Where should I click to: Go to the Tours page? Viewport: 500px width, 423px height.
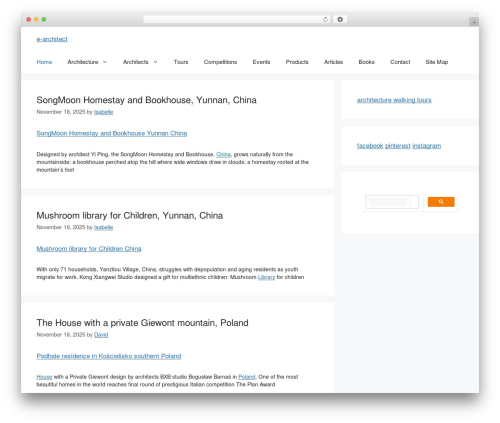point(181,62)
